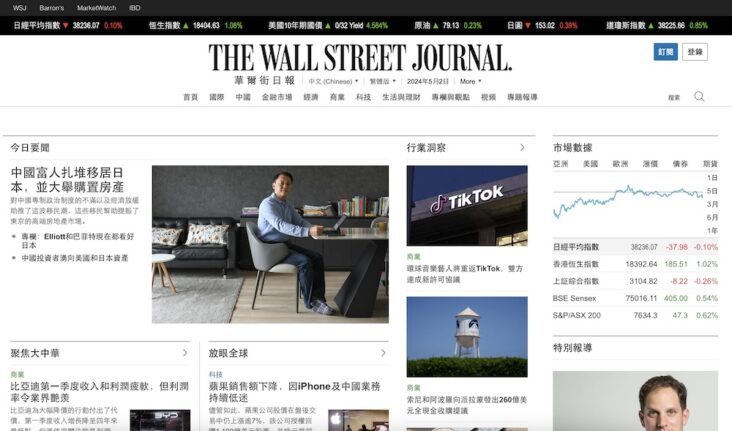
Task: Click the search magnifier icon
Action: pos(699,97)
